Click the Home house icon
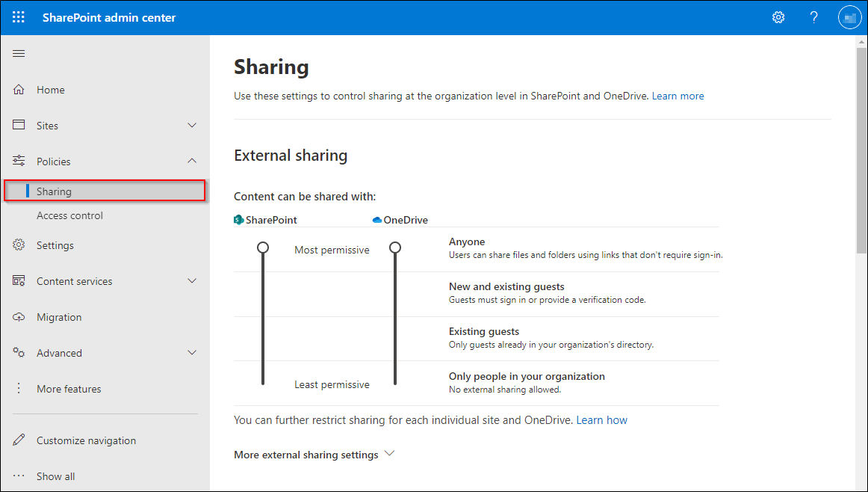The height and width of the screenshot is (492, 868). point(19,90)
